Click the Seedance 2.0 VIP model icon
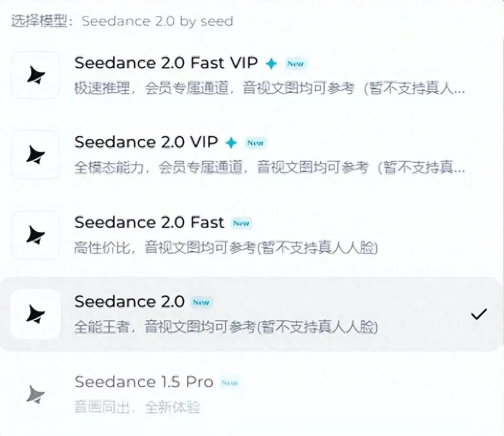The width and height of the screenshot is (504, 436). click(35, 154)
